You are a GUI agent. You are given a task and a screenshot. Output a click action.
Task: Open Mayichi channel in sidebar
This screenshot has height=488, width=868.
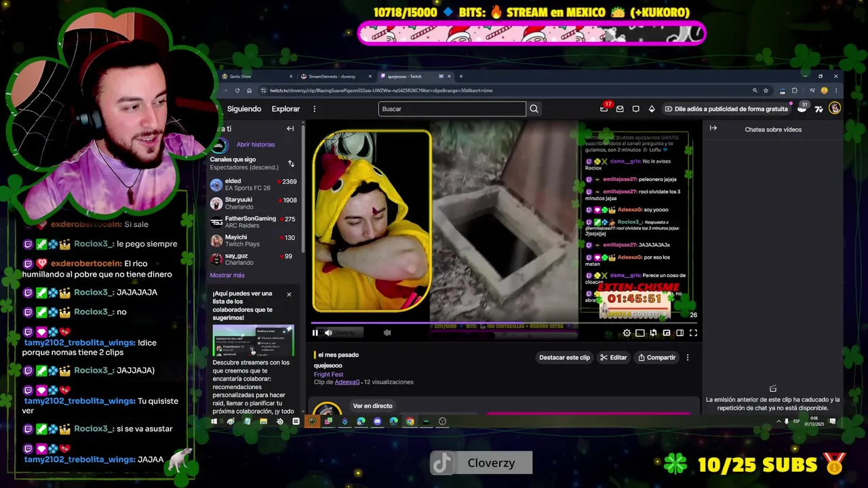253,241
